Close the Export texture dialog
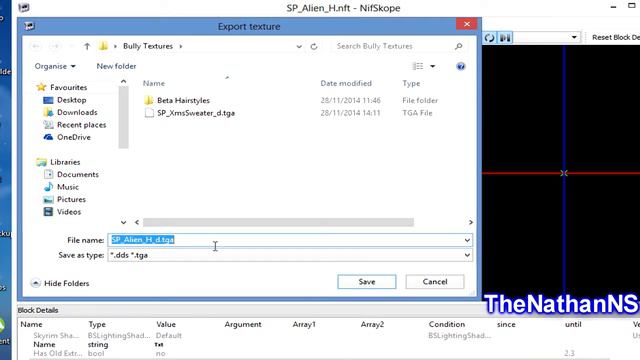 click(x=467, y=24)
